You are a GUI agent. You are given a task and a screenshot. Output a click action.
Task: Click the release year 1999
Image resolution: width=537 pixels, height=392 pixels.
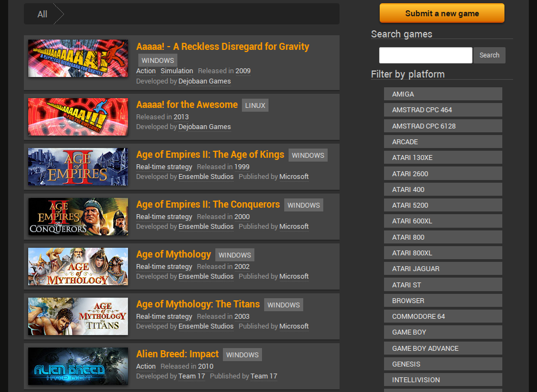[x=242, y=167]
